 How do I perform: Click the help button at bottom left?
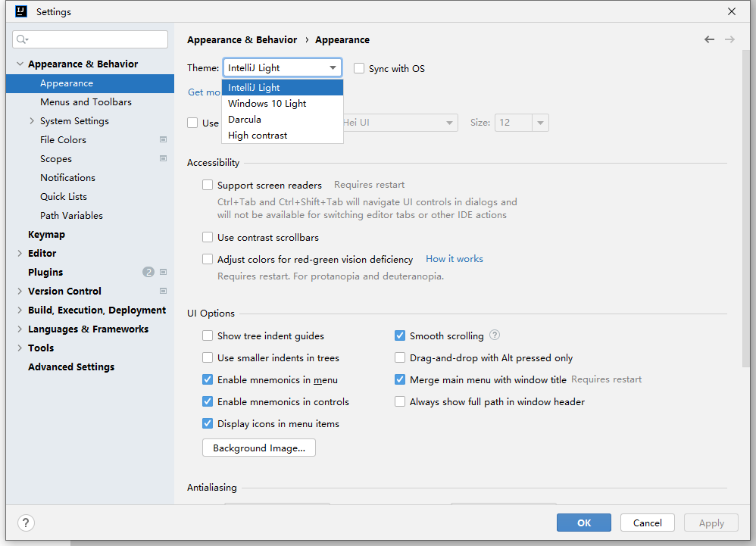click(x=26, y=523)
